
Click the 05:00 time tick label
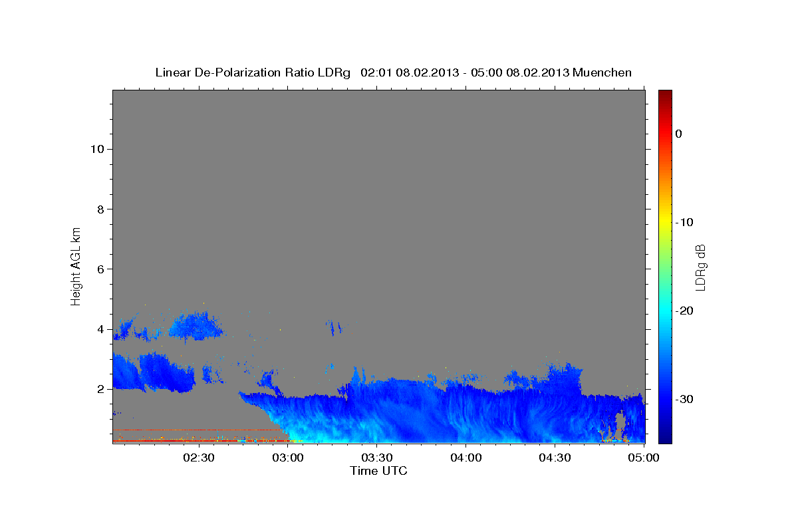[643, 458]
